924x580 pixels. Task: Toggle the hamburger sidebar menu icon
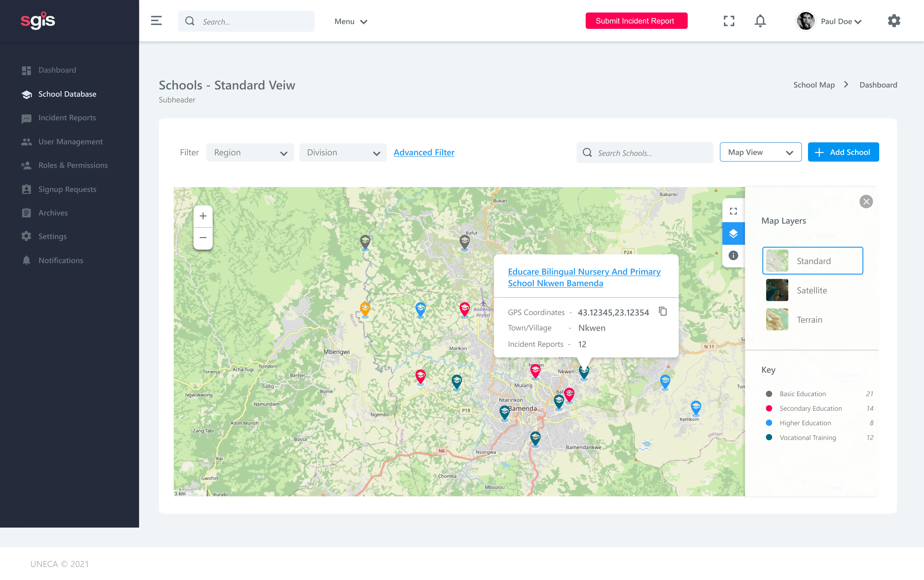click(x=156, y=21)
